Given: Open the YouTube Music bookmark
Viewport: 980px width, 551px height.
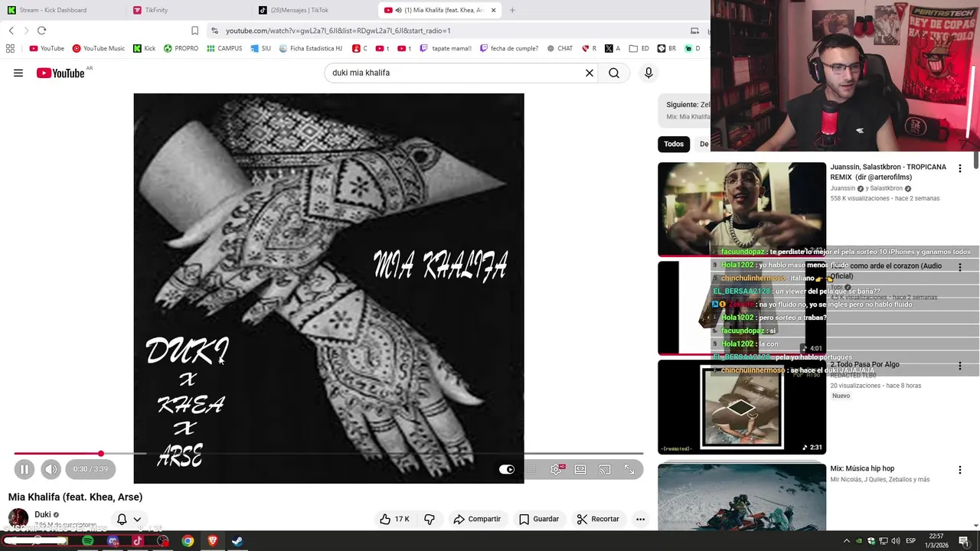Looking at the screenshot, I should click(98, 48).
